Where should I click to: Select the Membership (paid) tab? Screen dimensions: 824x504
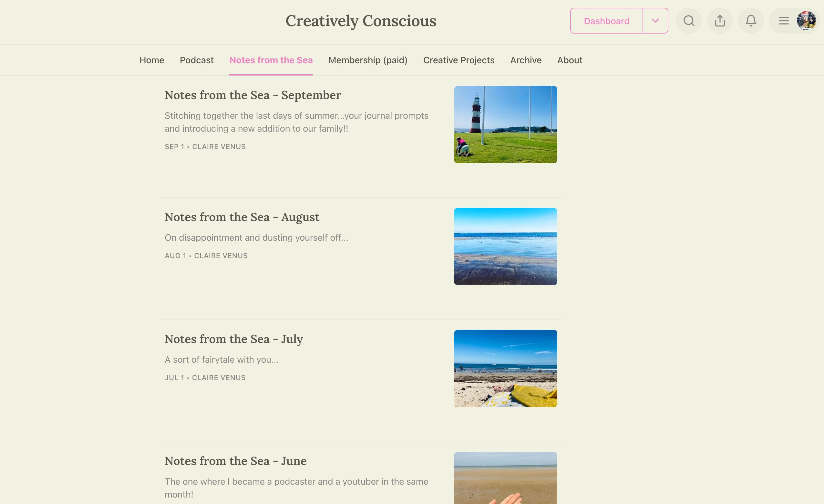pos(368,60)
